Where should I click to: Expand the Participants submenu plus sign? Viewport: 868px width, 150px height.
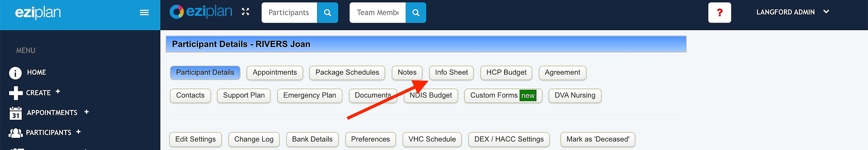pos(79,132)
